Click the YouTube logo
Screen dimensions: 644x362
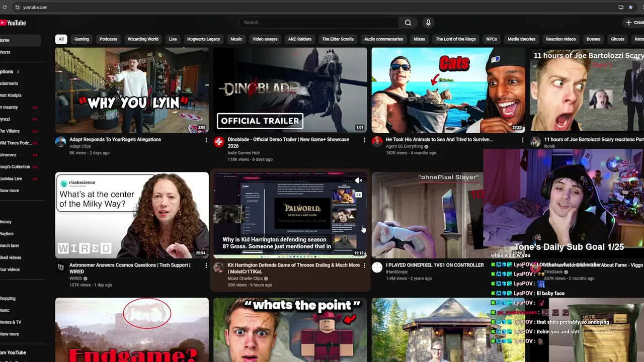click(13, 23)
